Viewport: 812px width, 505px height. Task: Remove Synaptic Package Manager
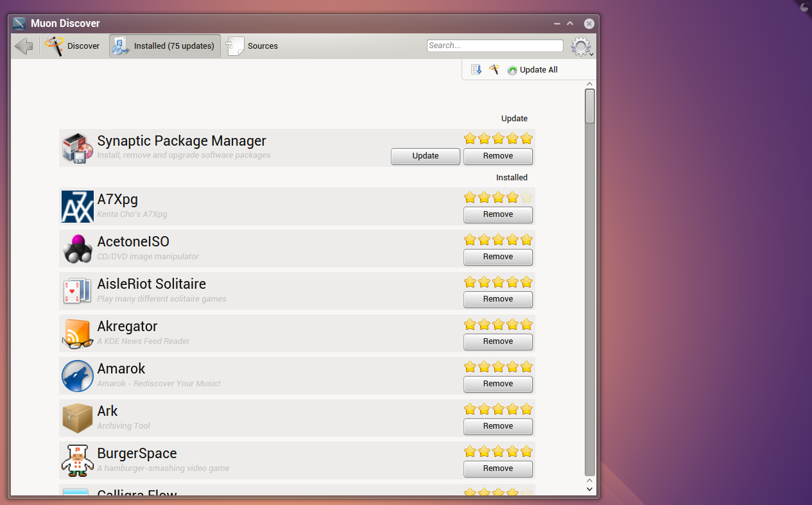pyautogui.click(x=498, y=156)
